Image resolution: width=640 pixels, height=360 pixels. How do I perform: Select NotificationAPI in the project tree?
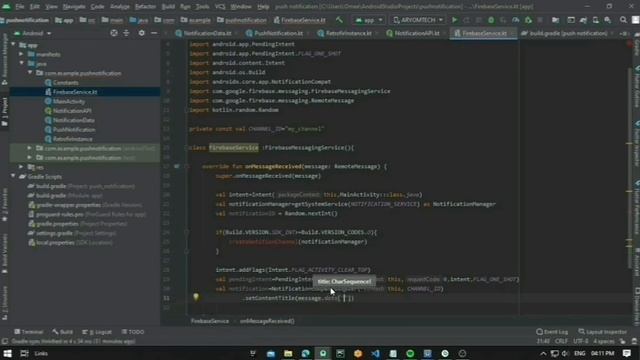coord(72,111)
